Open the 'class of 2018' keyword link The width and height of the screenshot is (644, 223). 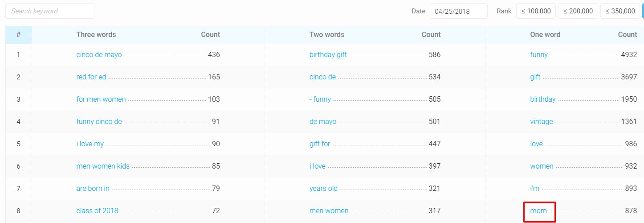(97, 211)
